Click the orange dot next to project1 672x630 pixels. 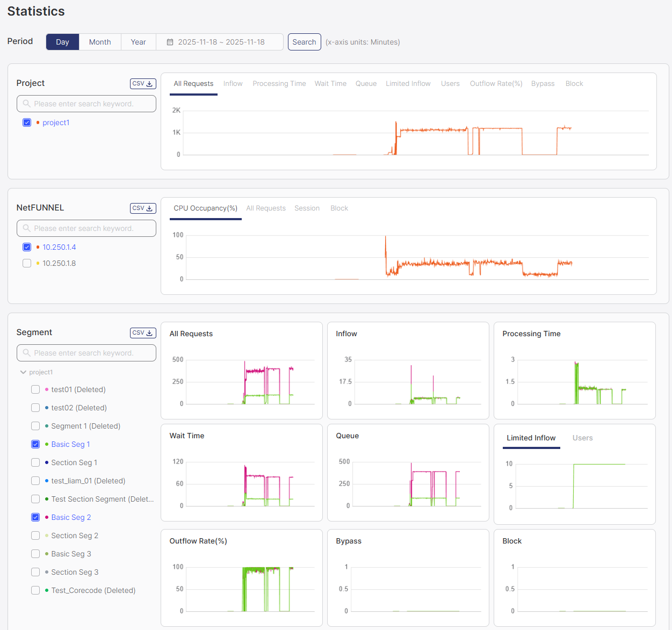(x=38, y=123)
